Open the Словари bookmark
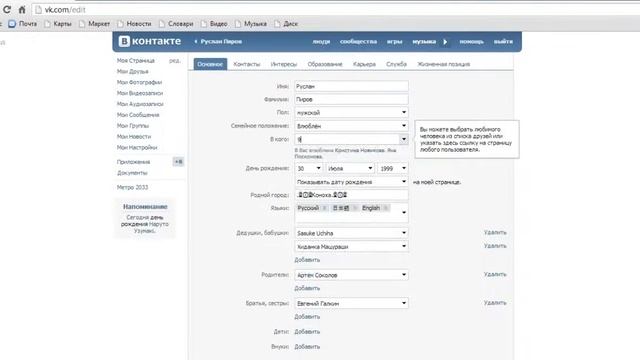The width and height of the screenshot is (640, 360). coord(176,24)
